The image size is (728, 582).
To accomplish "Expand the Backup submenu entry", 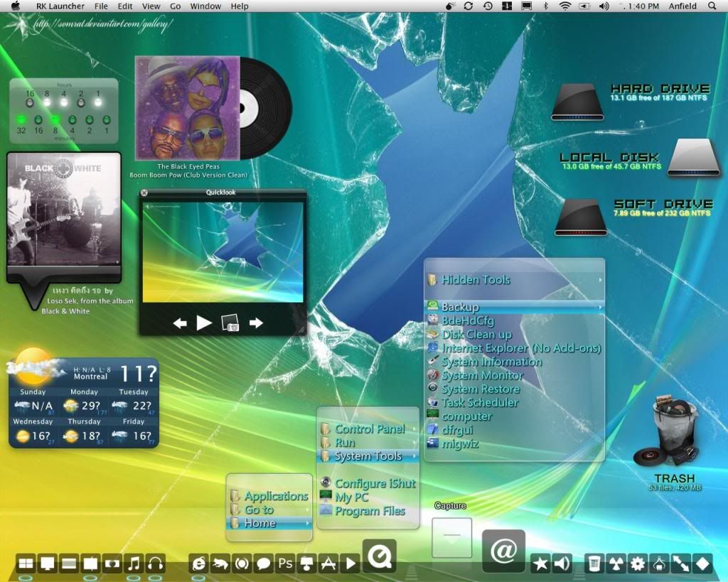I will [514, 307].
